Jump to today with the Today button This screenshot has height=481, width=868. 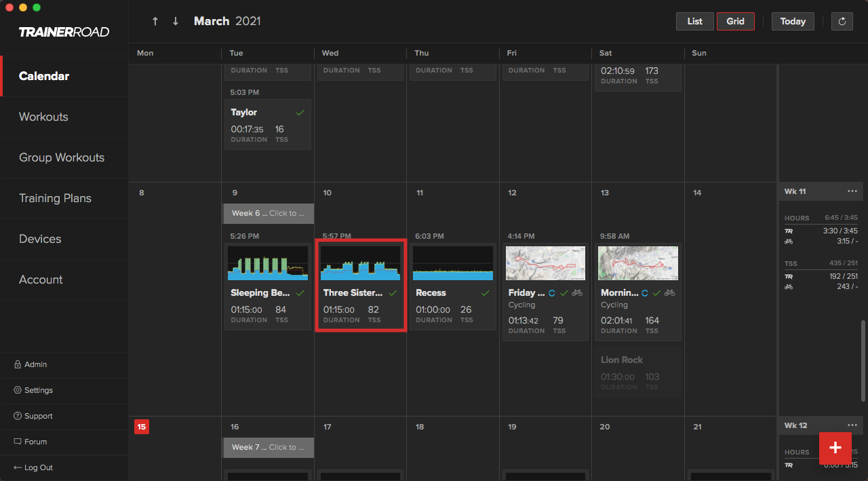(793, 22)
